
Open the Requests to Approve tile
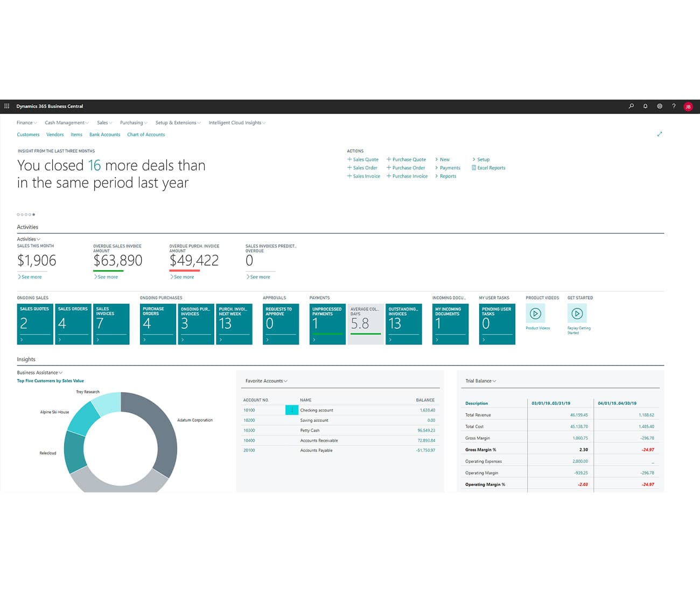(281, 324)
